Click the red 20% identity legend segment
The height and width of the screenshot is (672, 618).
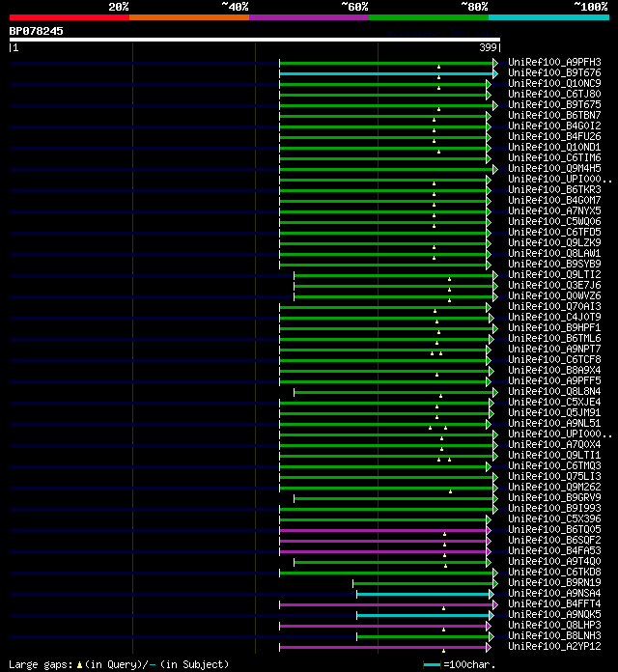[70, 17]
